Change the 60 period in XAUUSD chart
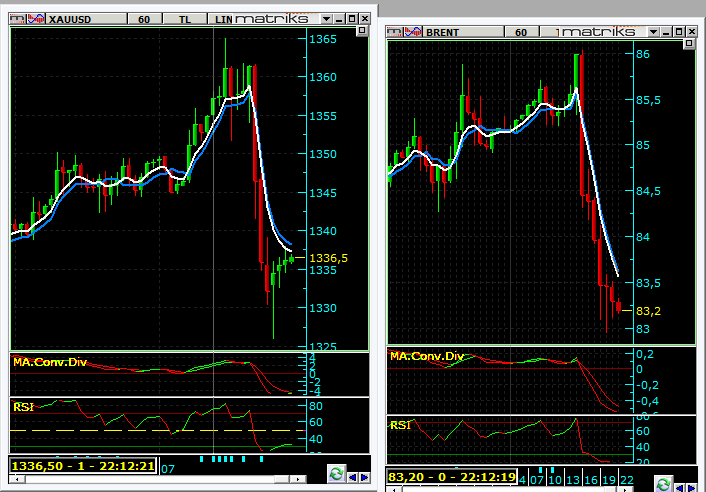Image resolution: width=706 pixels, height=492 pixels. click(x=145, y=19)
